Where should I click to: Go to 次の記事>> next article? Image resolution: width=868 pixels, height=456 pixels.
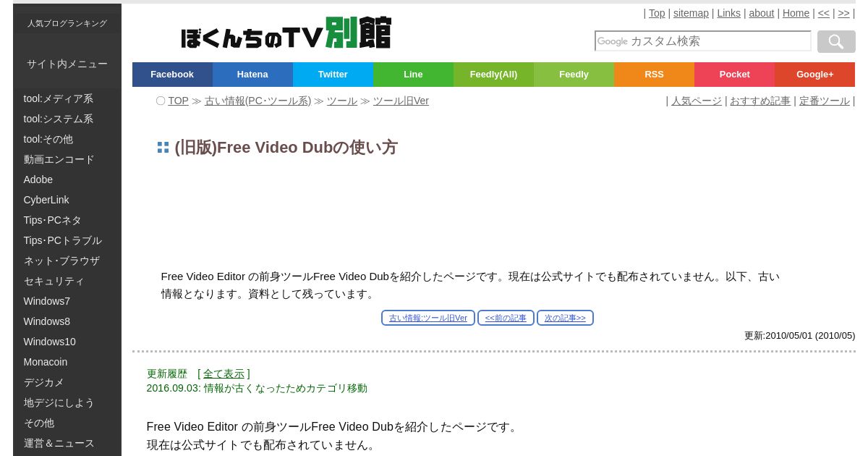[x=565, y=318]
